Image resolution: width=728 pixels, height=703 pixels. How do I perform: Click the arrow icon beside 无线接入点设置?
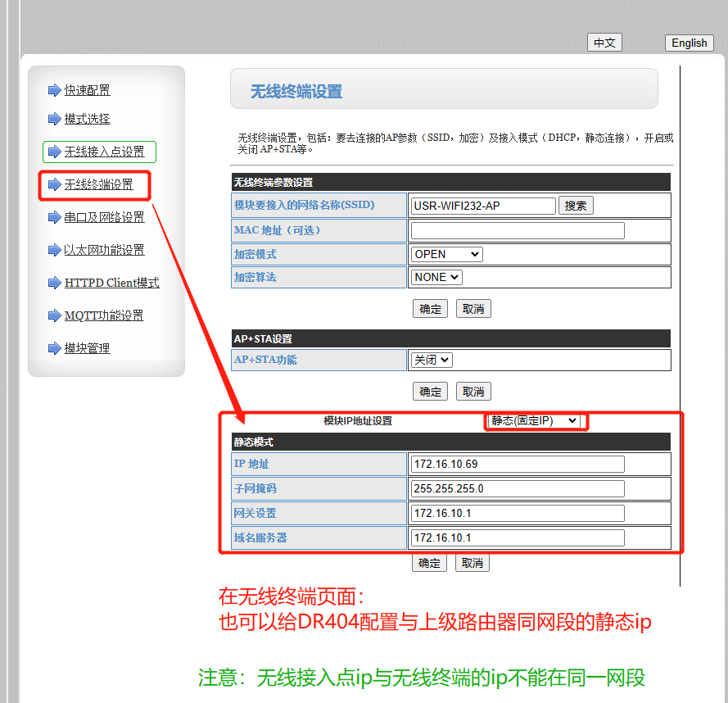point(55,152)
